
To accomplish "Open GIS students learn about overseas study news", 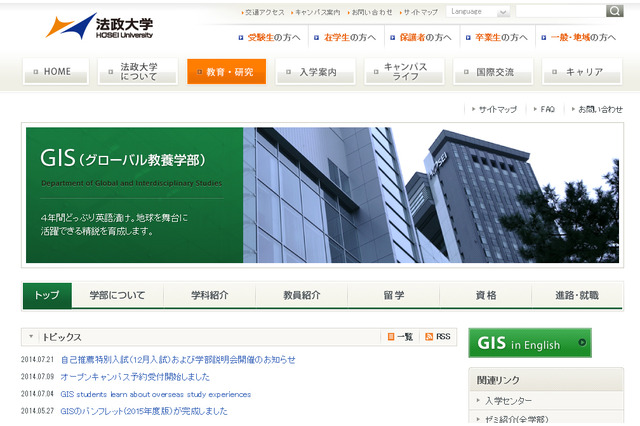I will 156,394.
